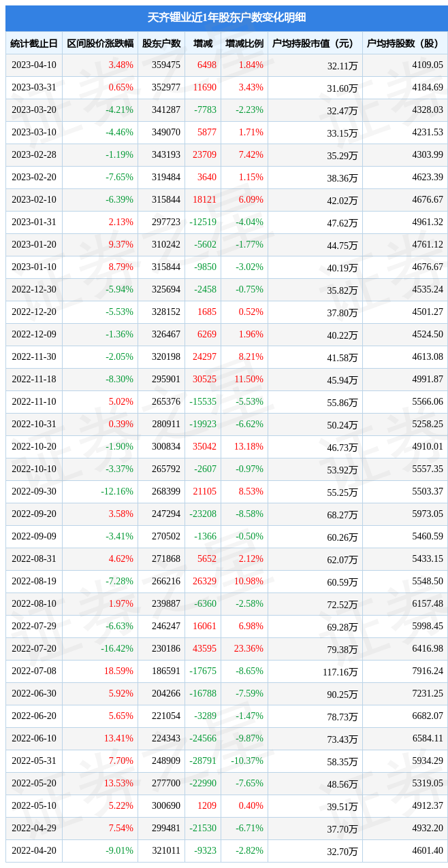Select the 增减比例 column header
Screen dimensions: 448x868
pyautogui.click(x=244, y=43)
